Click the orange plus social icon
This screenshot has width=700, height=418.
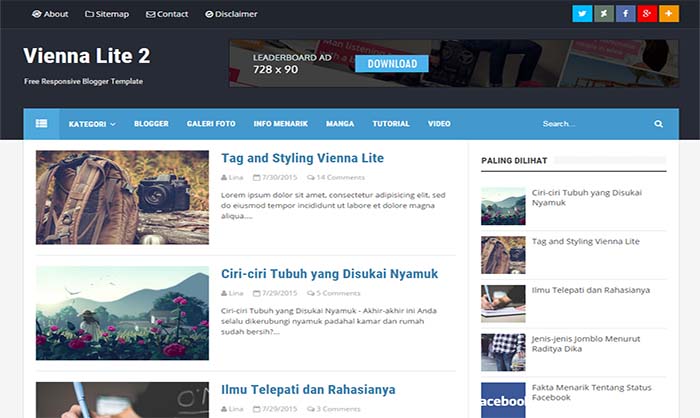pos(669,14)
